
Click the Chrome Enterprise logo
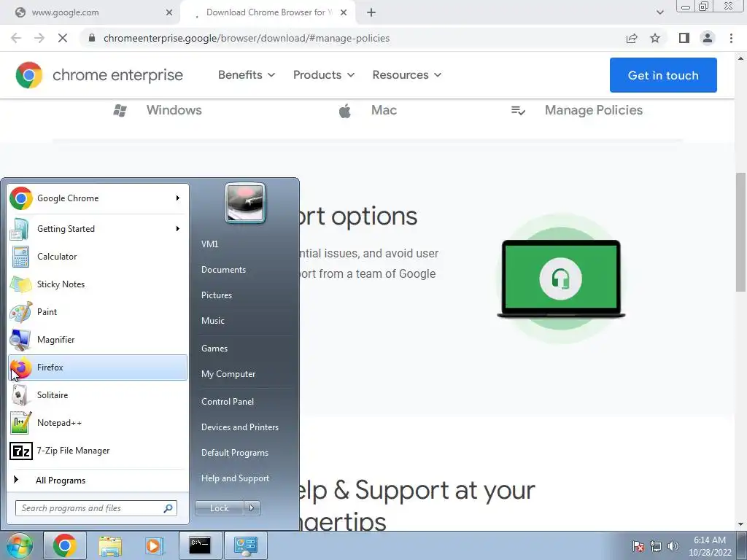(99, 75)
